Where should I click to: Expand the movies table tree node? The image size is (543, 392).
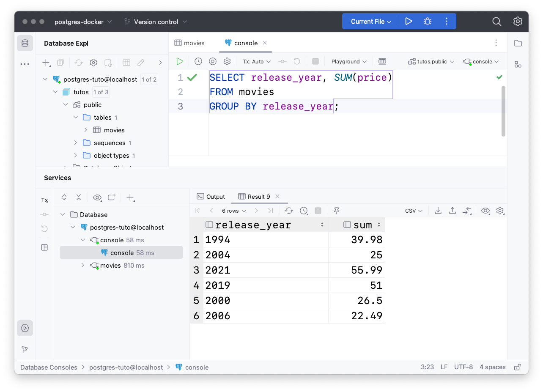[x=86, y=130]
